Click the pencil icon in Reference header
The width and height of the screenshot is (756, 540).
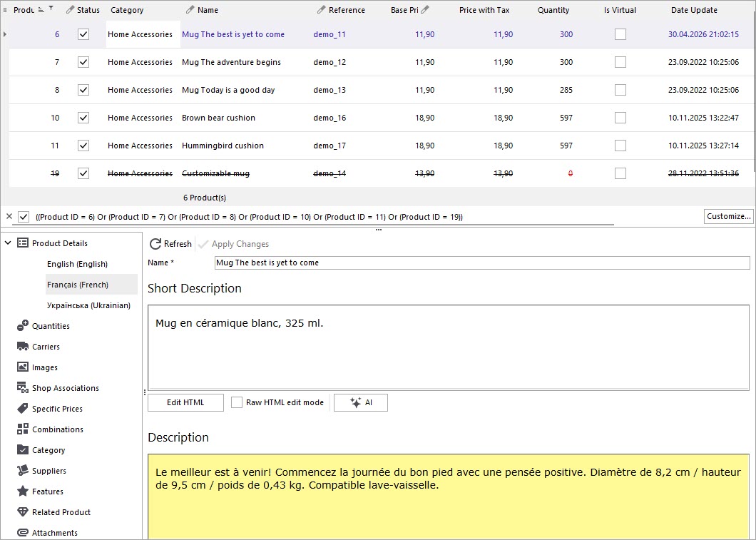[x=322, y=10]
